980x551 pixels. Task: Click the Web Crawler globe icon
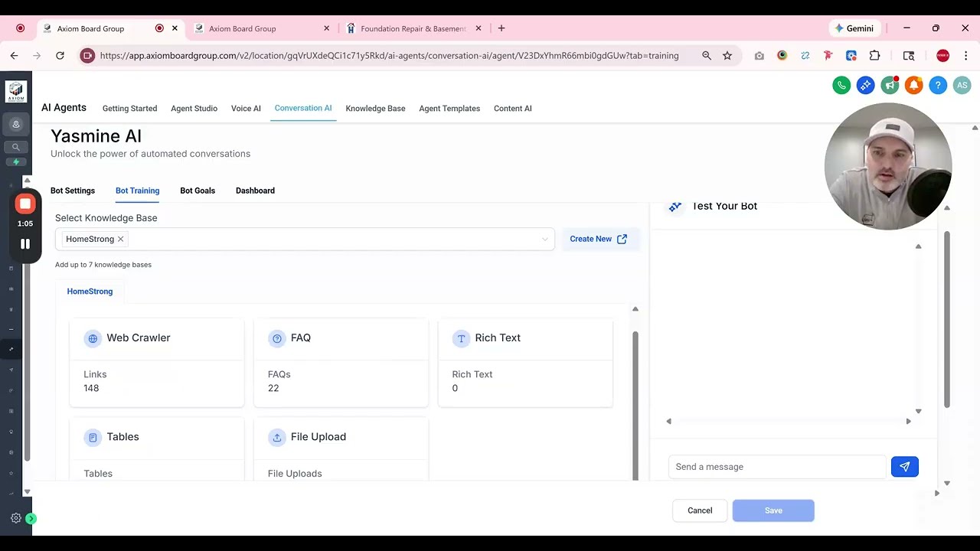[93, 338]
